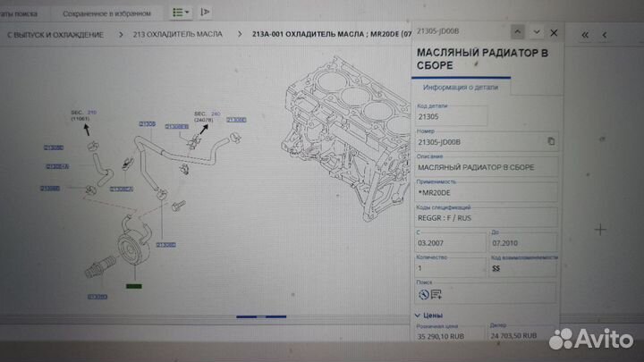Click the up arrow in part panel header
This screenshot has width=644, height=362.
coord(513,32)
